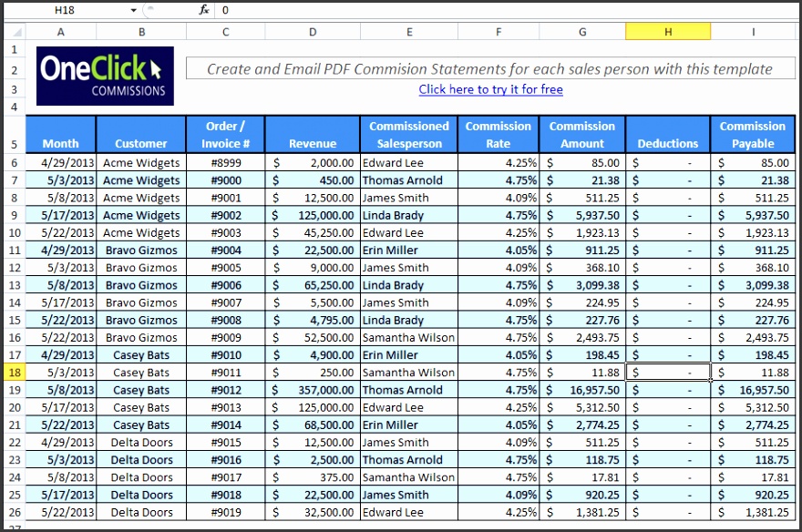Click the formula bar showing 0
The width and height of the screenshot is (802, 532).
coord(507,10)
